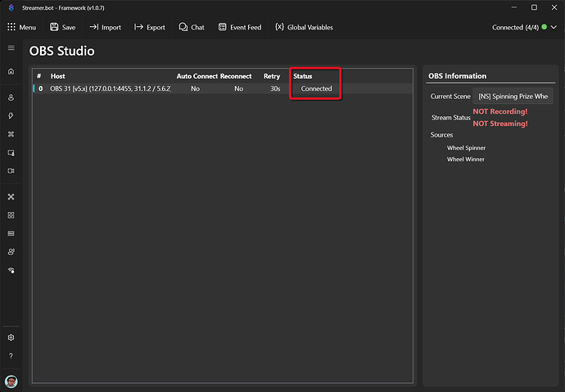The height and width of the screenshot is (392, 565).
Task: Open the user/platforms sidebar icon
Action: [x=11, y=97]
